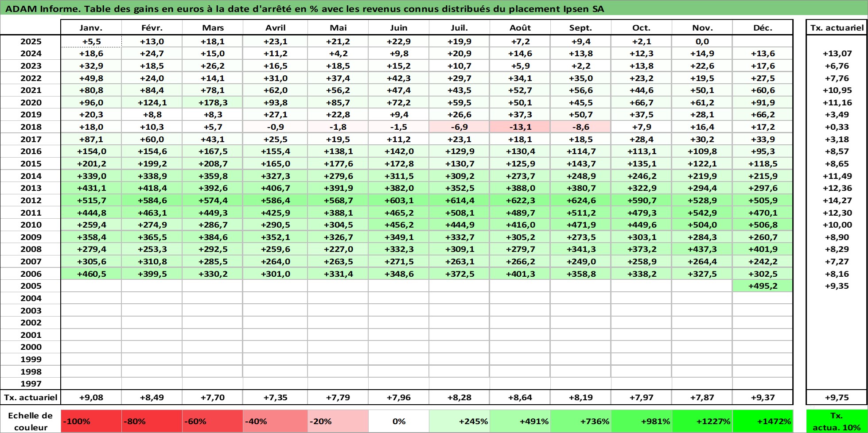
Task: Click the +9,08 actuarial rate under Janv.
Action: pos(91,397)
